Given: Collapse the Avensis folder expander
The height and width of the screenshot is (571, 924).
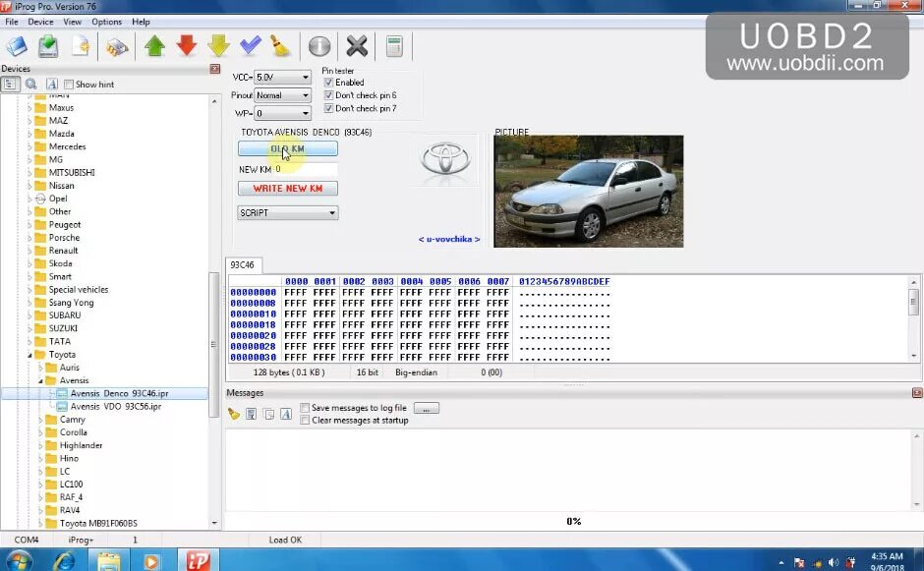Looking at the screenshot, I should click(40, 380).
